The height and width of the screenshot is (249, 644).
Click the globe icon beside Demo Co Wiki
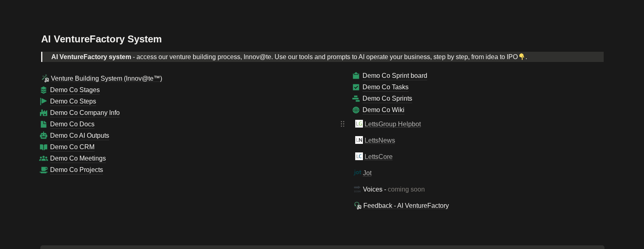tap(356, 110)
